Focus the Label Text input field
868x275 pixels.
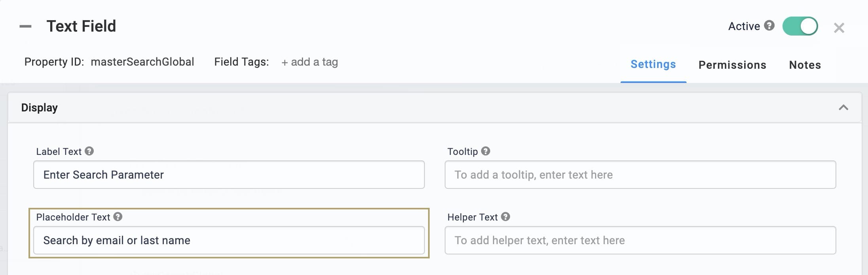[x=229, y=175]
